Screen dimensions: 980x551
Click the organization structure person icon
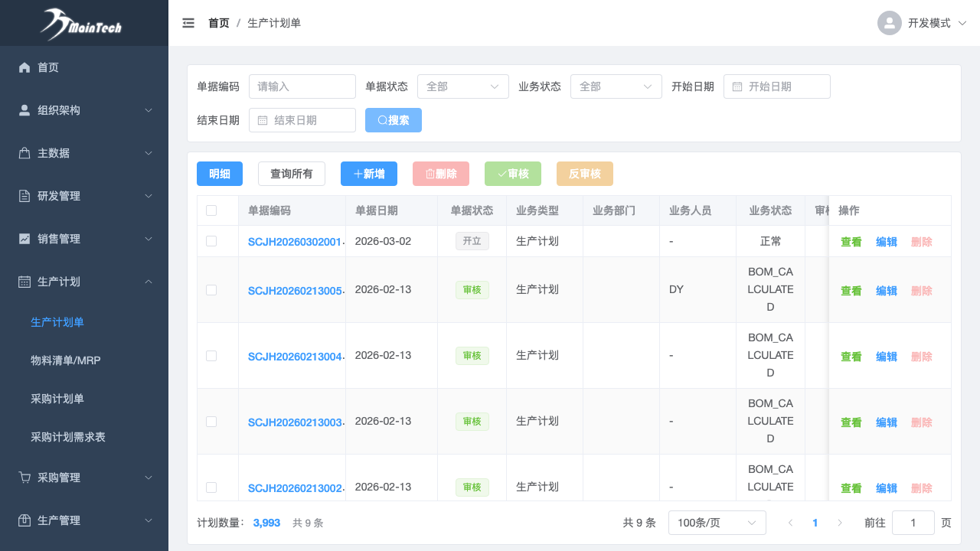(24, 110)
